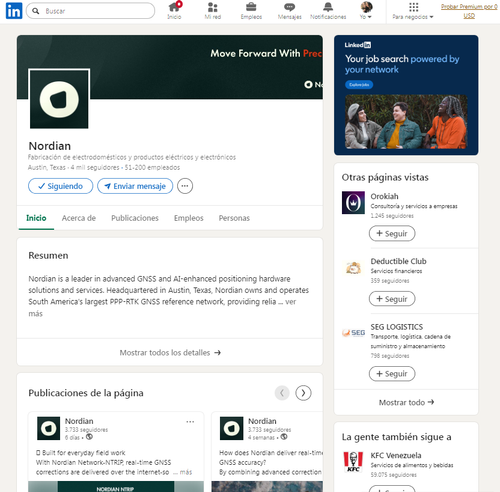Image resolution: width=500 pixels, height=492 pixels.
Task: Click globe visibility icon on first post
Action: (x=89, y=437)
